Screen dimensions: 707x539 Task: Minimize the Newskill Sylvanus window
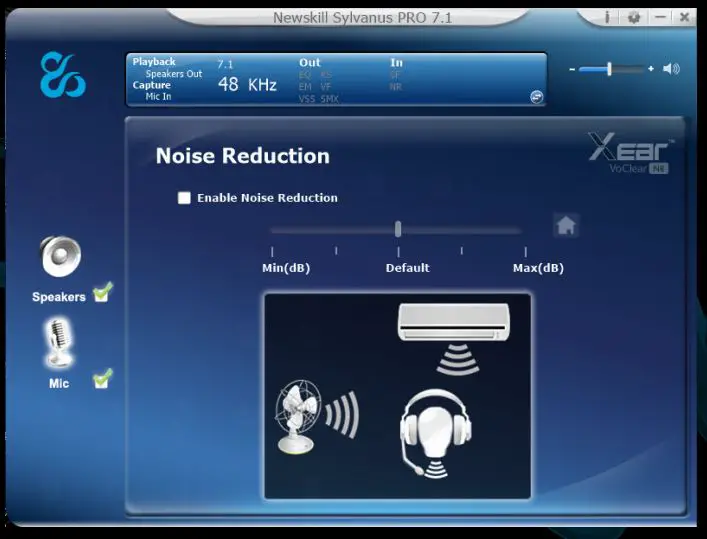tap(661, 17)
